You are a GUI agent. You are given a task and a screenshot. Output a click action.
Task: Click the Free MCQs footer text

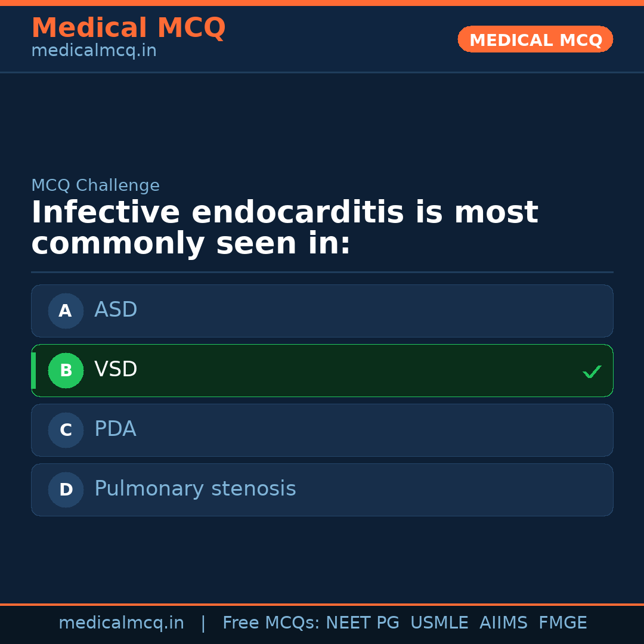(x=271, y=623)
